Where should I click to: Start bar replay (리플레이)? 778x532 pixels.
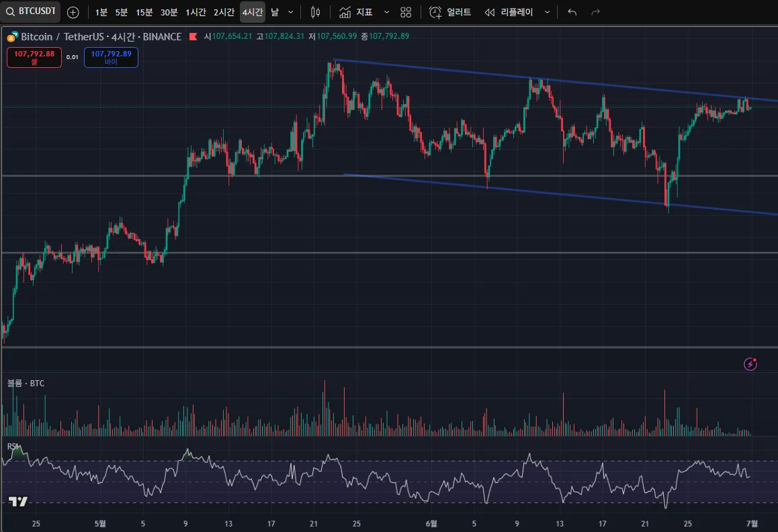509,12
